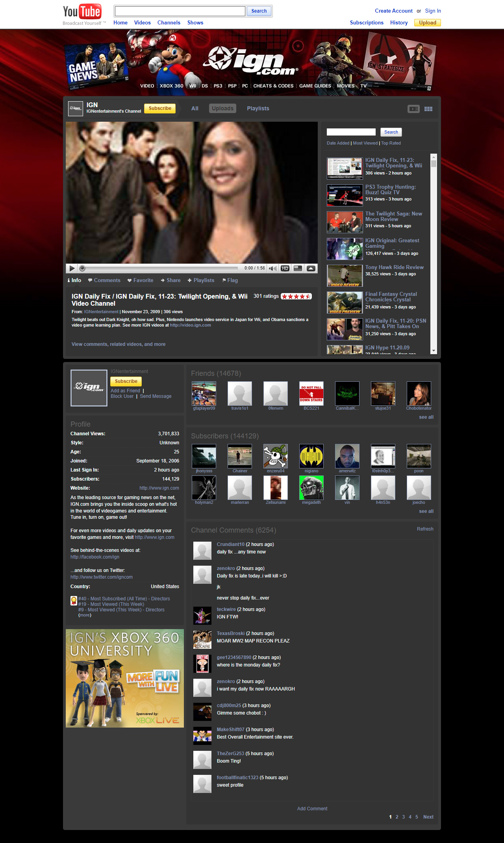Open Chobotenator friend avatar

coord(419,394)
